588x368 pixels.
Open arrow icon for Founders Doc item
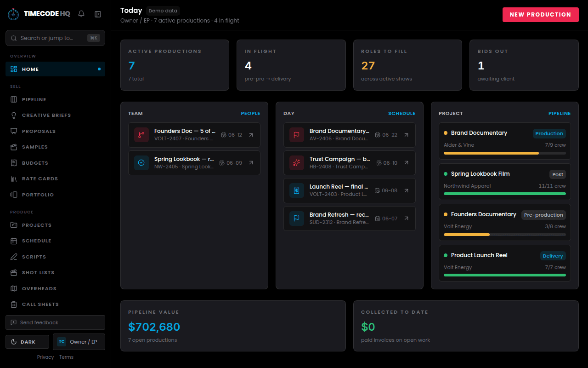click(251, 135)
